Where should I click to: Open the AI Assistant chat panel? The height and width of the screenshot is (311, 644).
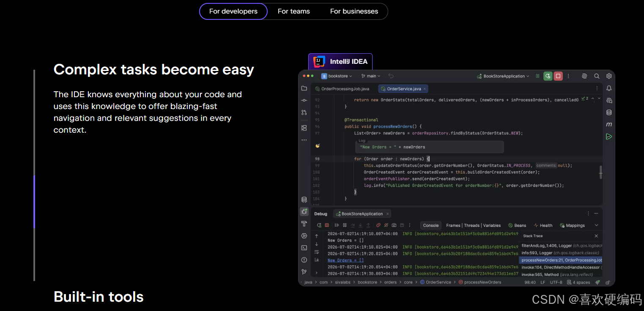click(x=609, y=101)
